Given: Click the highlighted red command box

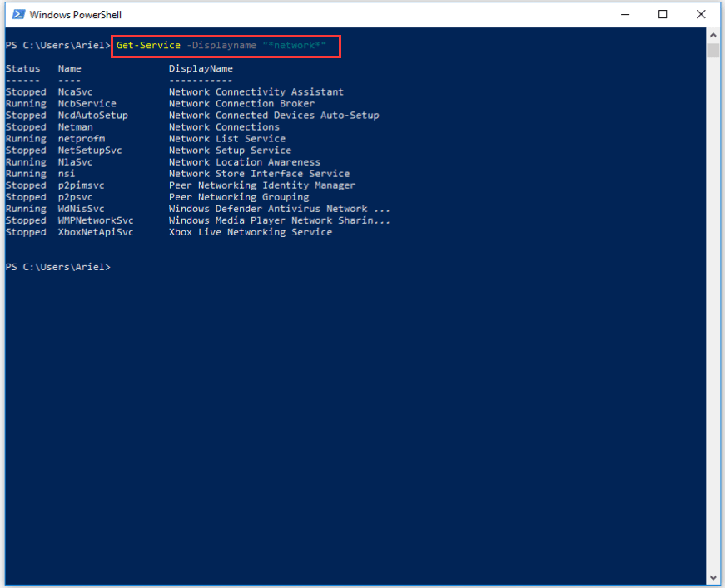Looking at the screenshot, I should [x=225, y=46].
